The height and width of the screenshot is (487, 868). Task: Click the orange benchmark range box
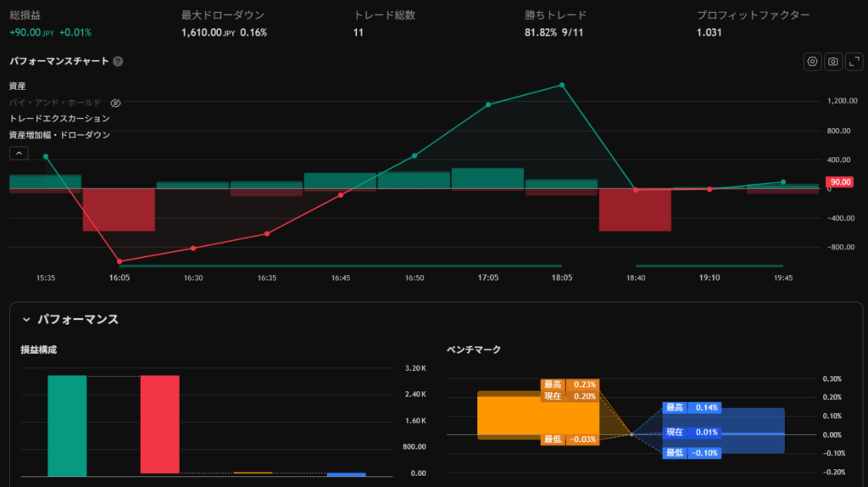pyautogui.click(x=509, y=416)
